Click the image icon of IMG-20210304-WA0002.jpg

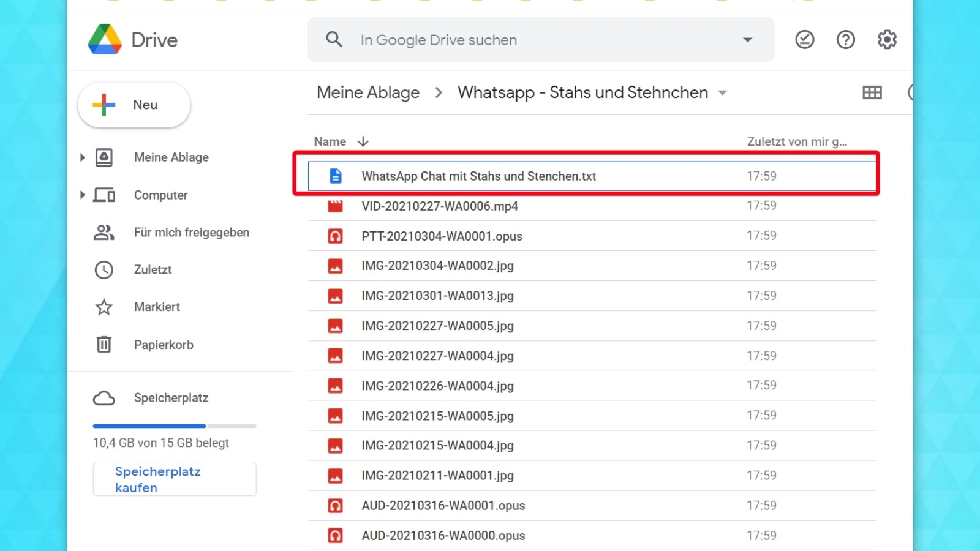336,266
